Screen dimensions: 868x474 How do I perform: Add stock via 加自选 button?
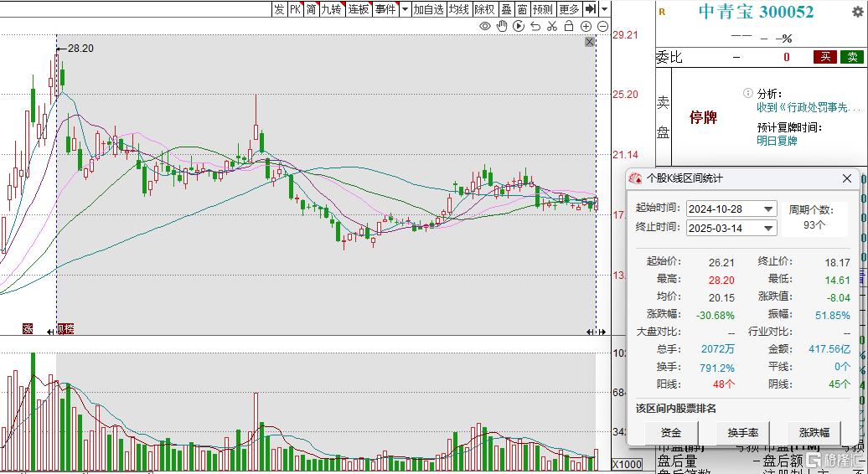428,9
